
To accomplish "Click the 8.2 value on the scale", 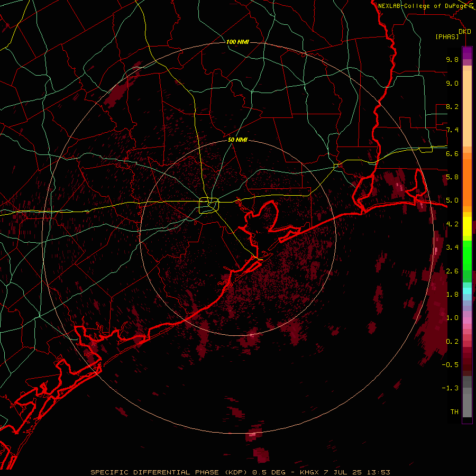I will tap(452, 106).
